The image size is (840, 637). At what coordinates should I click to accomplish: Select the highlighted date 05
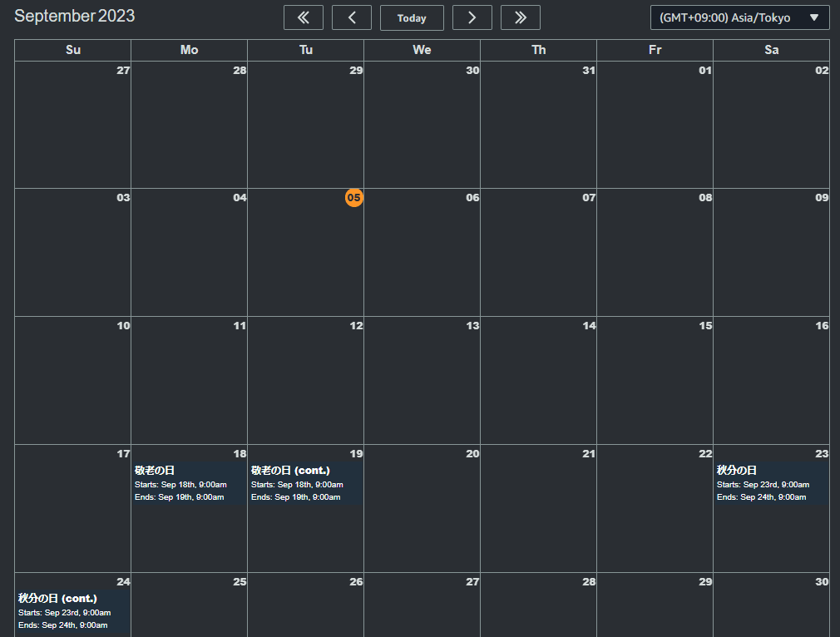tap(354, 198)
